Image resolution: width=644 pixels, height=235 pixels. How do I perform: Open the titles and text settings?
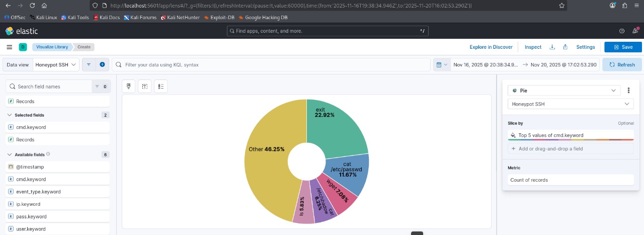click(x=145, y=87)
